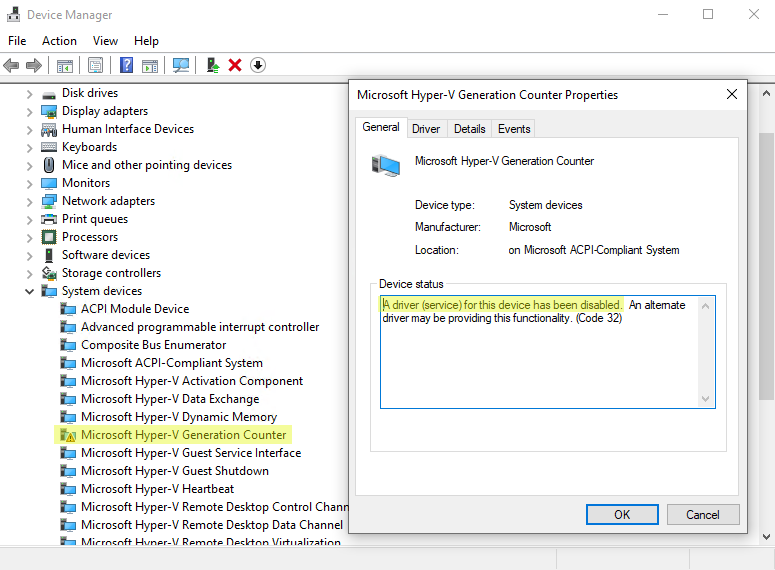Click the Action pane toolbar icon
The image size is (775, 570).
pyautogui.click(x=150, y=65)
